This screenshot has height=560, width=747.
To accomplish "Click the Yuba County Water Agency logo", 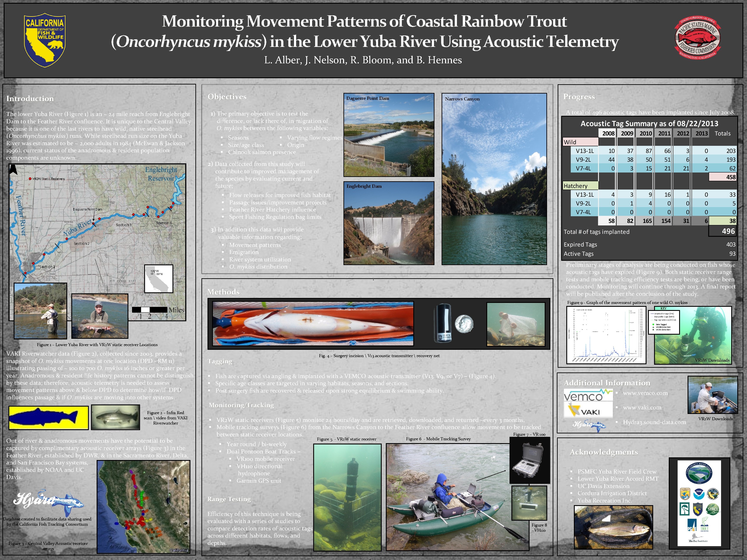I will point(699,474).
